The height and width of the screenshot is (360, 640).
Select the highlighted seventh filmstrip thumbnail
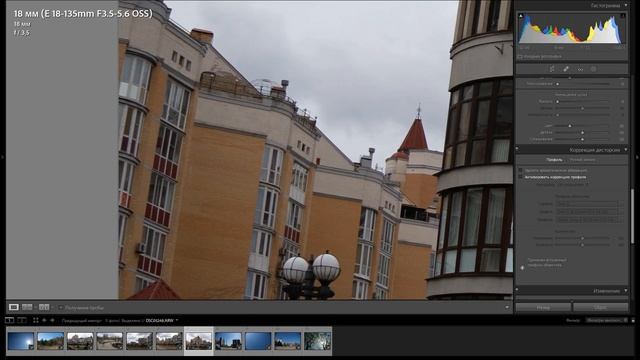coord(199,341)
